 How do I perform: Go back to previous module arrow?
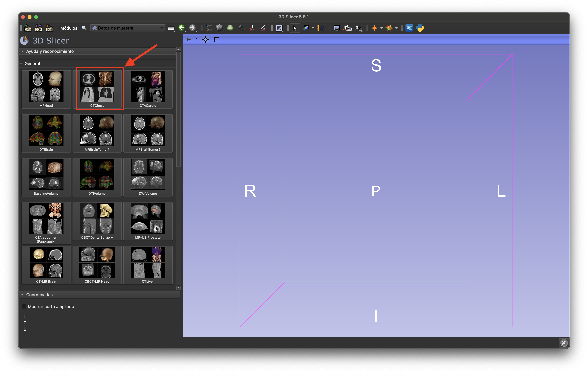pyautogui.click(x=181, y=28)
